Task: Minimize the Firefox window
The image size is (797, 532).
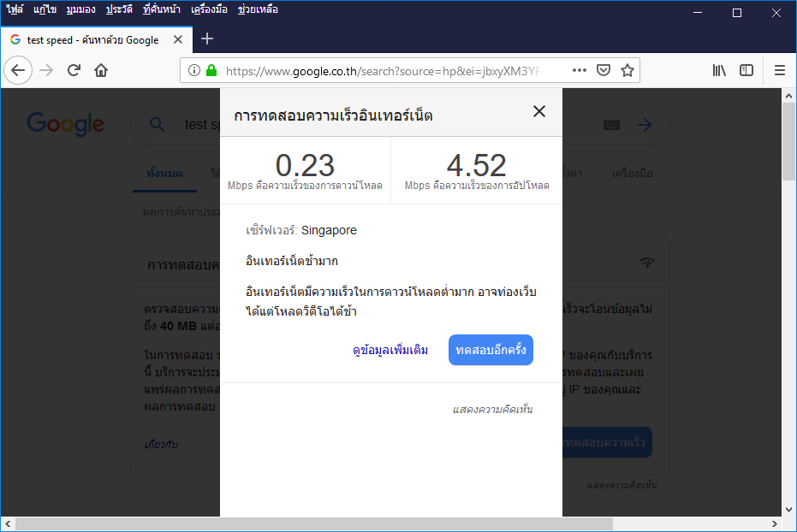Action: [x=698, y=13]
